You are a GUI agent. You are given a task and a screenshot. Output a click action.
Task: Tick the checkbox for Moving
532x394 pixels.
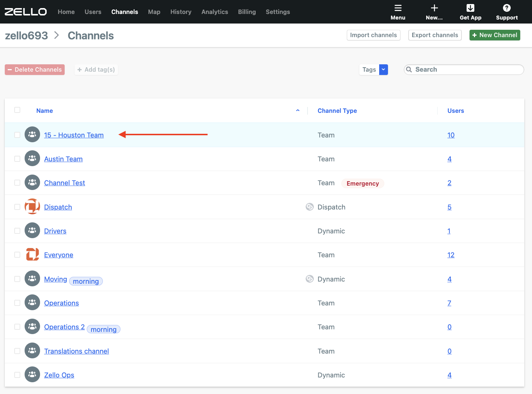[17, 279]
